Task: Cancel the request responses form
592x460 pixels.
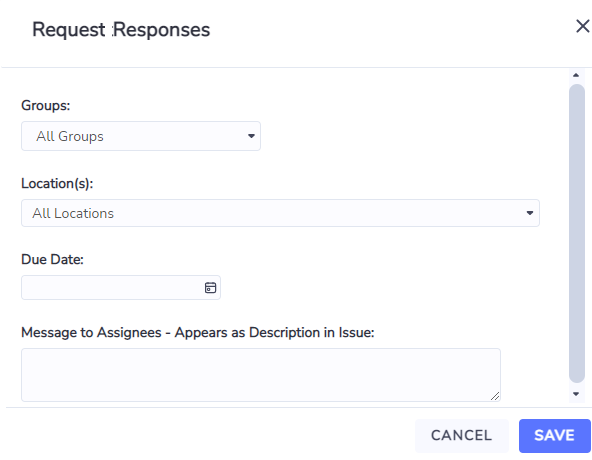Action: (462, 435)
